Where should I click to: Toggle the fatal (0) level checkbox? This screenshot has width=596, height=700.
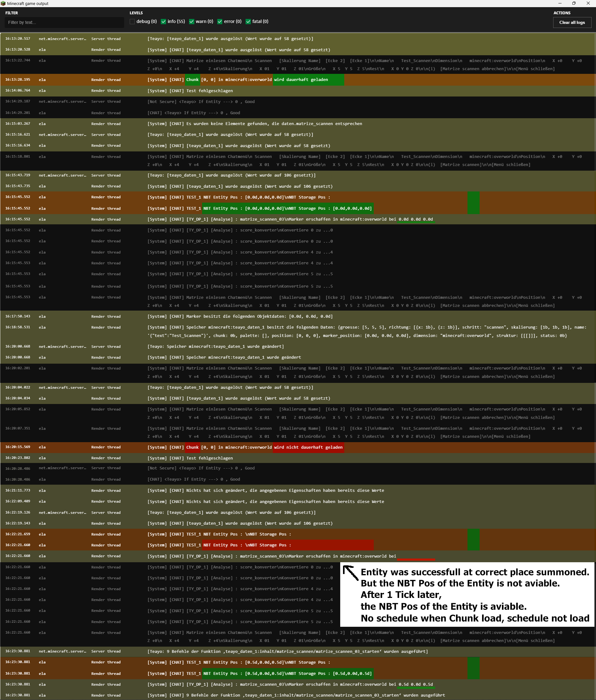(x=248, y=22)
